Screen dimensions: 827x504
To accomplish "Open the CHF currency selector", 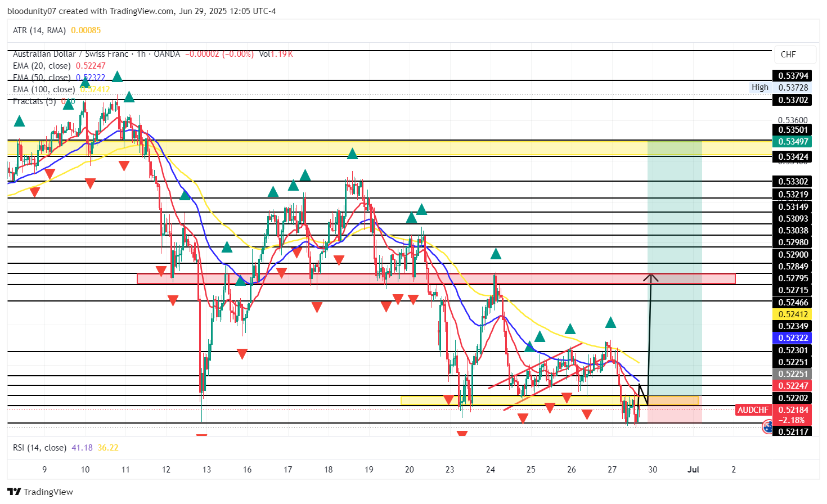I will 795,55.
